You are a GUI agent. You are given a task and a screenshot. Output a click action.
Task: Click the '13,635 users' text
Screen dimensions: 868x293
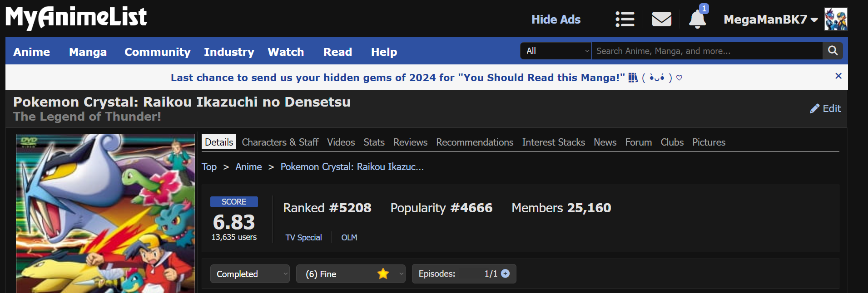tap(234, 237)
